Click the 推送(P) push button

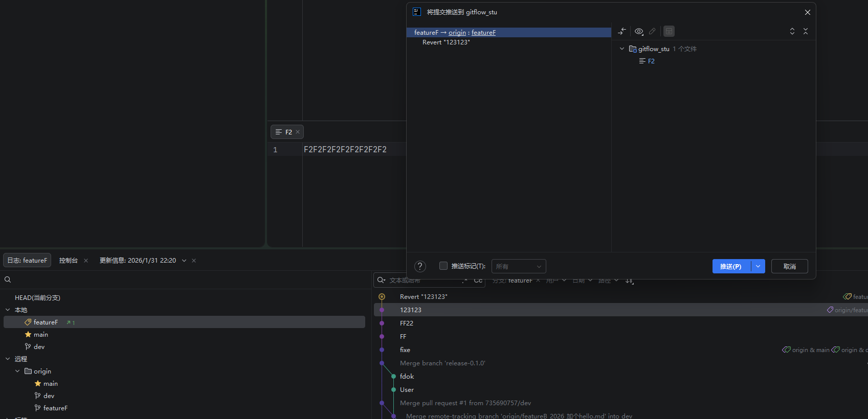(731, 266)
